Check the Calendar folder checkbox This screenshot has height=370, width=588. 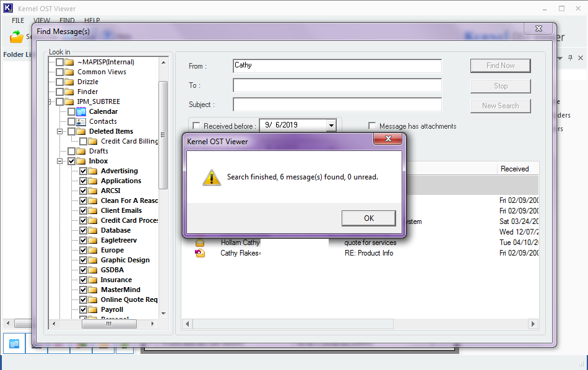72,111
